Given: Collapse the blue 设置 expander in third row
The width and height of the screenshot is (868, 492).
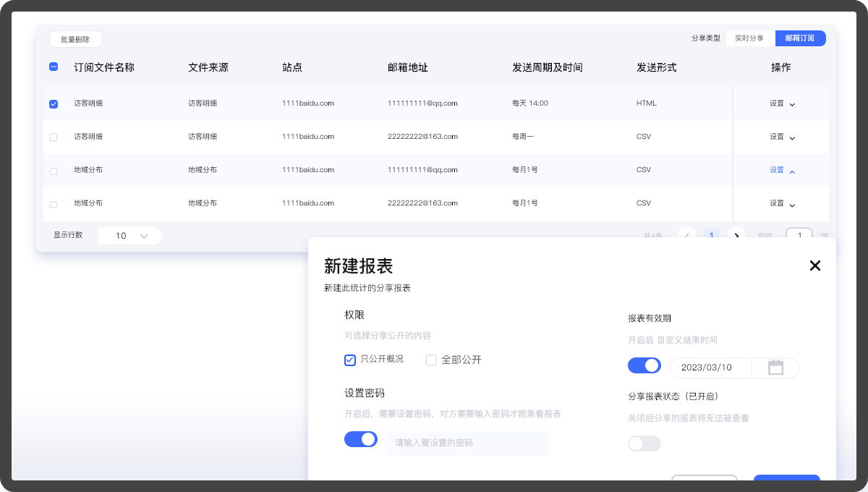Looking at the screenshot, I should pos(782,171).
